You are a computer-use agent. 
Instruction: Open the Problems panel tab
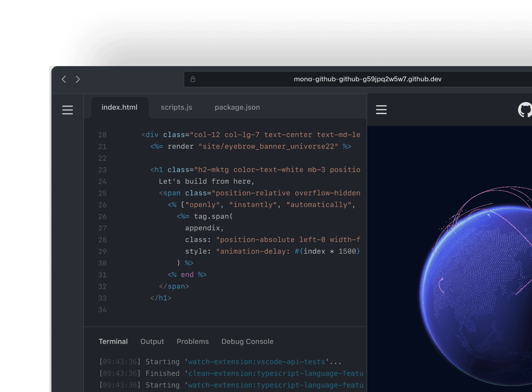click(x=192, y=341)
